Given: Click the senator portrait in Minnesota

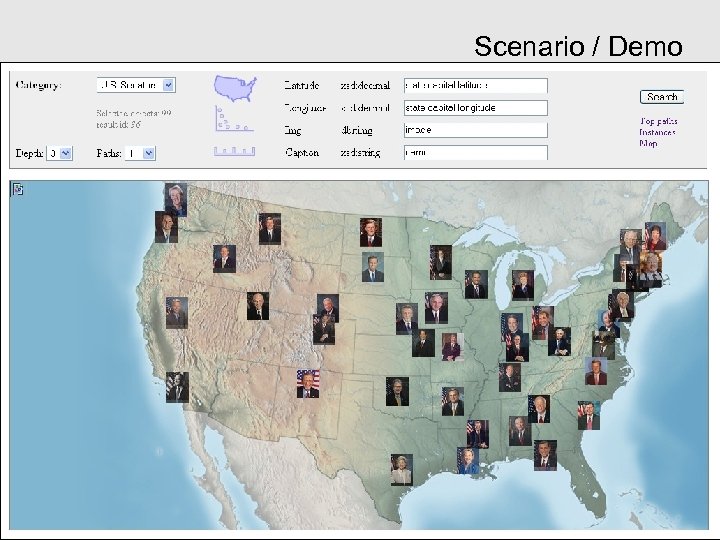Looking at the screenshot, I should [x=441, y=263].
